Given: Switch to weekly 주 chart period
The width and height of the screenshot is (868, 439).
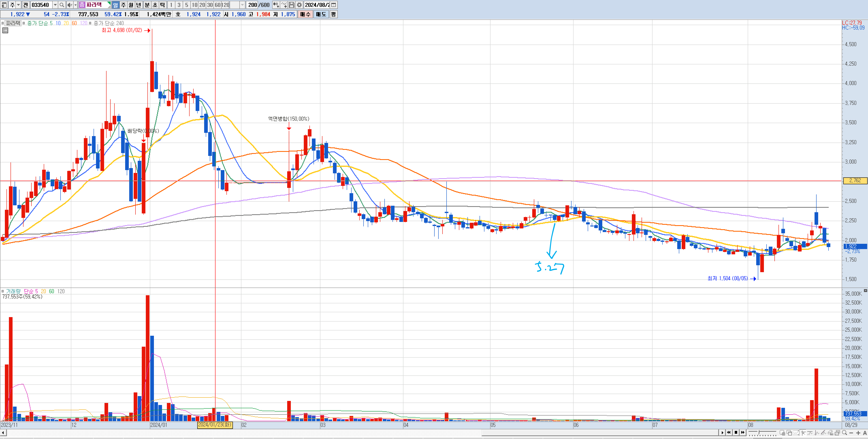Looking at the screenshot, I should point(123,5).
